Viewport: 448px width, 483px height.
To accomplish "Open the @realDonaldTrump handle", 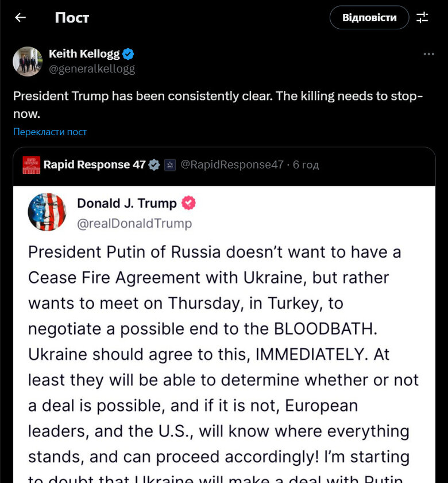I will [135, 224].
